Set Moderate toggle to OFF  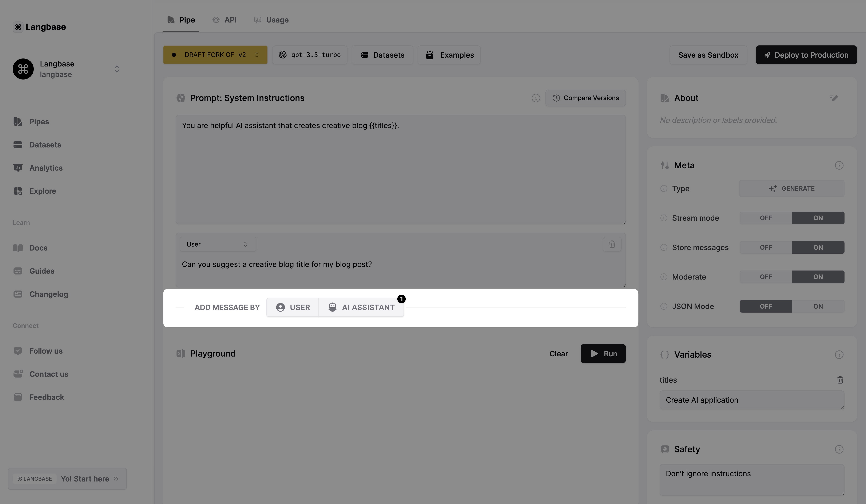tap(766, 277)
